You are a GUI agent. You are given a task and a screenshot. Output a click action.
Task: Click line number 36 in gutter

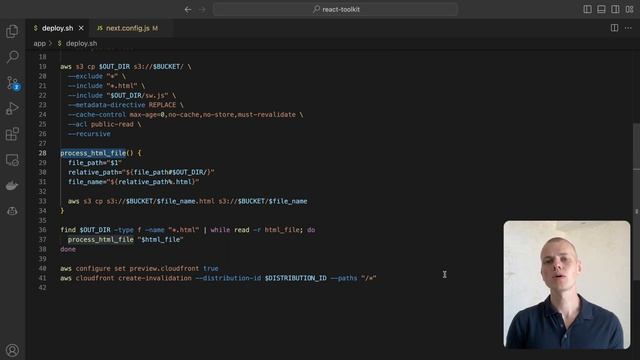click(42, 230)
